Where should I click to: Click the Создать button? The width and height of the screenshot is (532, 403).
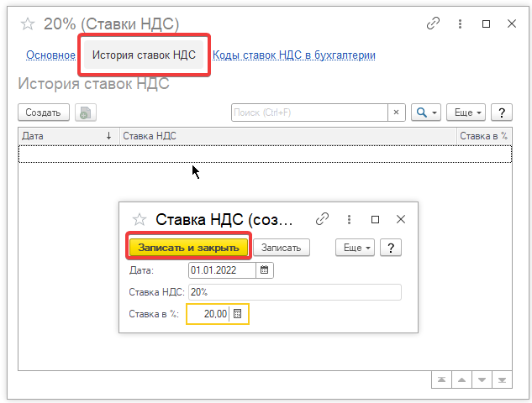point(44,113)
